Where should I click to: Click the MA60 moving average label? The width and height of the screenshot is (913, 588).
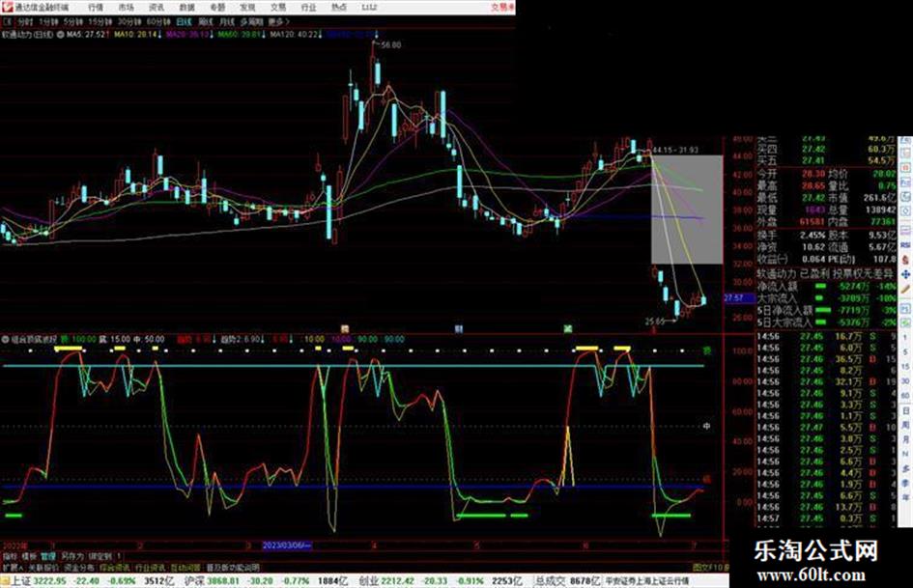[240, 35]
